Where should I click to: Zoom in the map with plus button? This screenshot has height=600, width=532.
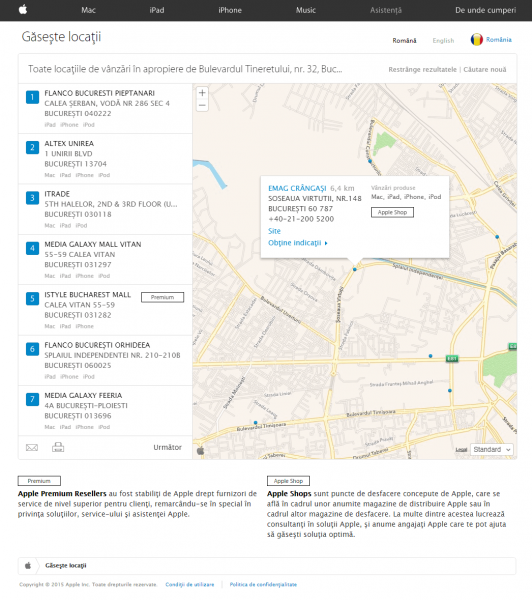(202, 93)
